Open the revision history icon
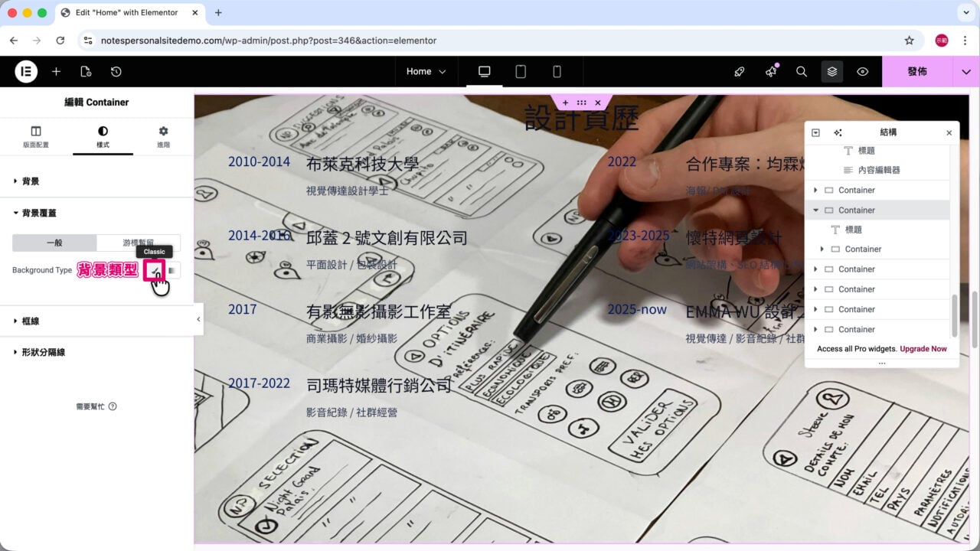This screenshot has width=980, height=551. (116, 71)
